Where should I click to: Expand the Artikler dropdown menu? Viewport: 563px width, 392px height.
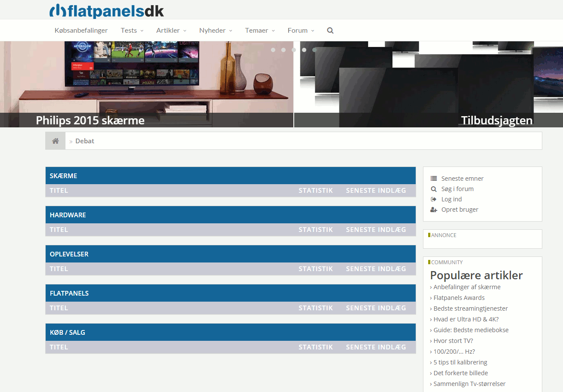pos(171,31)
